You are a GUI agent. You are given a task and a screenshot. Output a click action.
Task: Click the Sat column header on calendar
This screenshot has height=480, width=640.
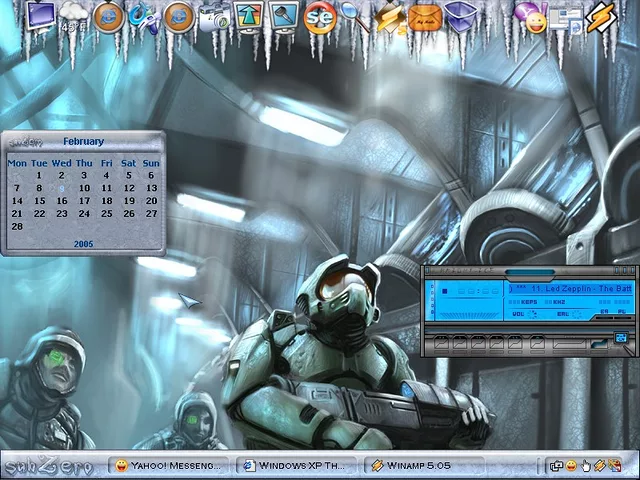click(x=129, y=163)
